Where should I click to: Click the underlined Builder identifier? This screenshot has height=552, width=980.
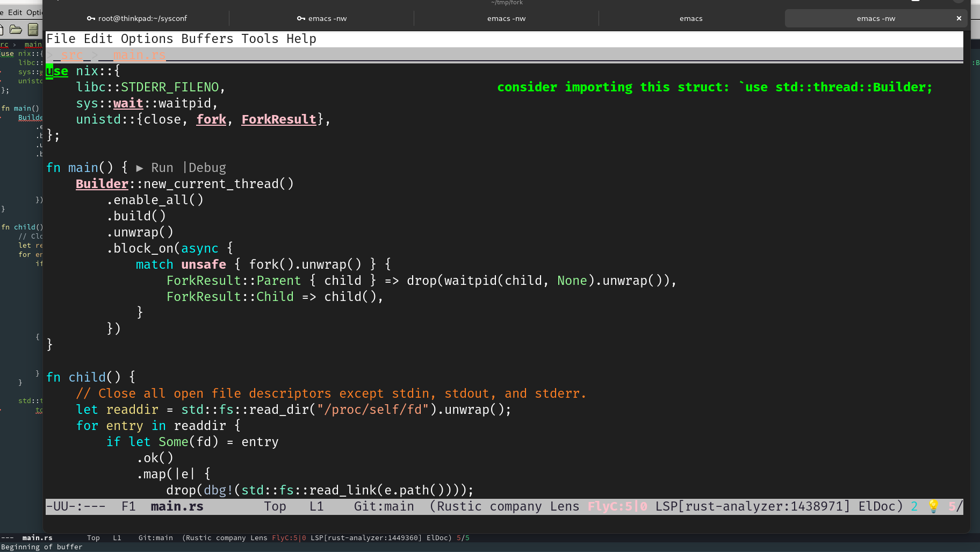[102, 184]
